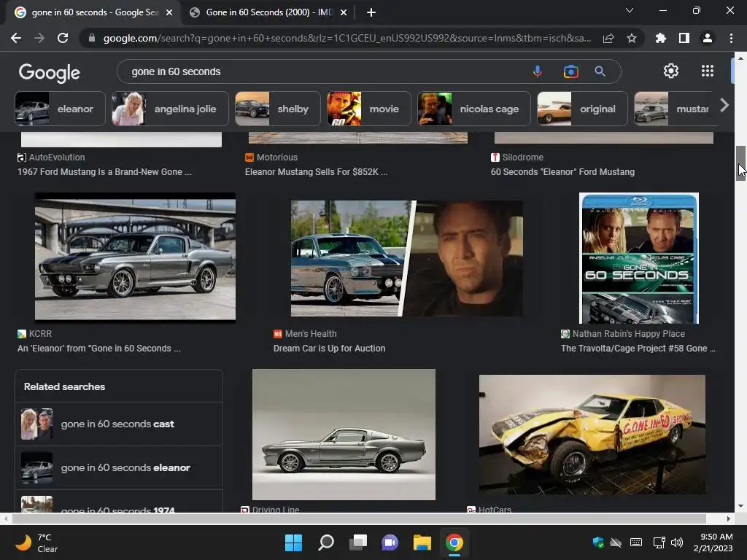The width and height of the screenshot is (747, 560).
Task: Show more filter chips with right chevron
Action: tap(724, 105)
